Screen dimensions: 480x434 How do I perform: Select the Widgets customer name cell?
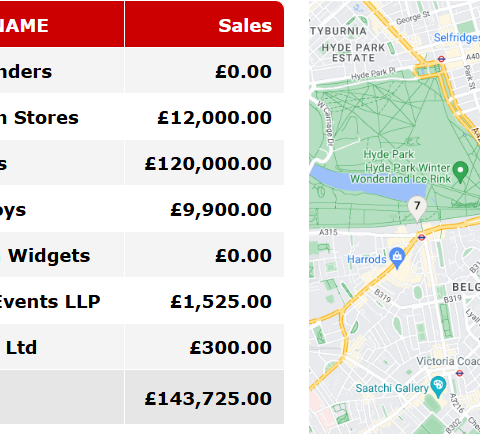pyautogui.click(x=62, y=255)
